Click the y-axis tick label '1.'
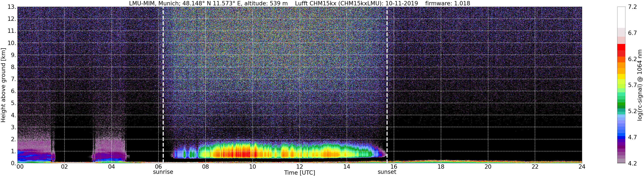Screen dimensions: 644x177 (x=13, y=151)
